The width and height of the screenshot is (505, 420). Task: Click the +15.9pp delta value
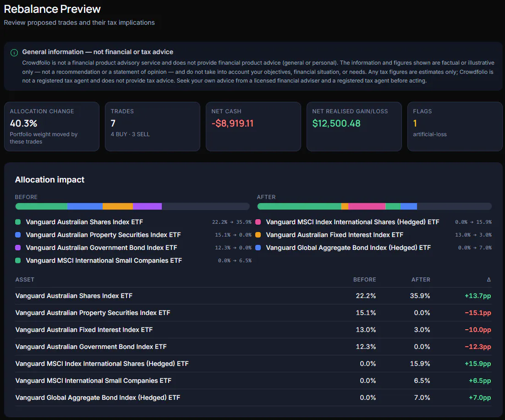478,364
